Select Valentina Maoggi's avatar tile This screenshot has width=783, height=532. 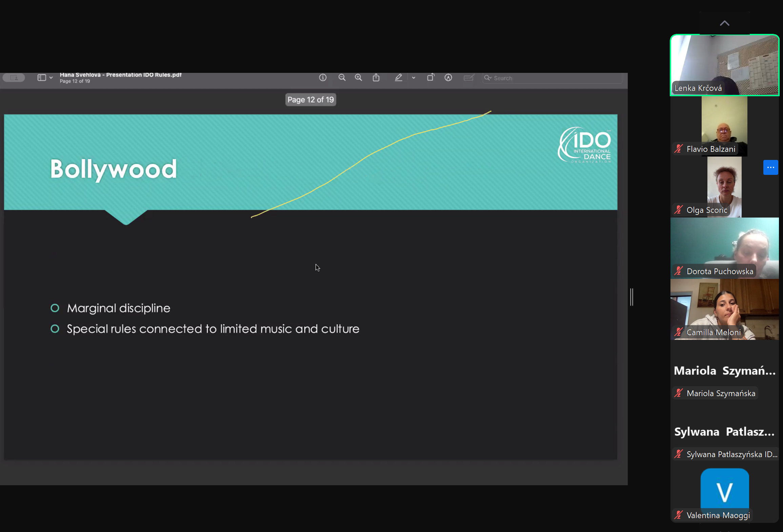pos(724,490)
